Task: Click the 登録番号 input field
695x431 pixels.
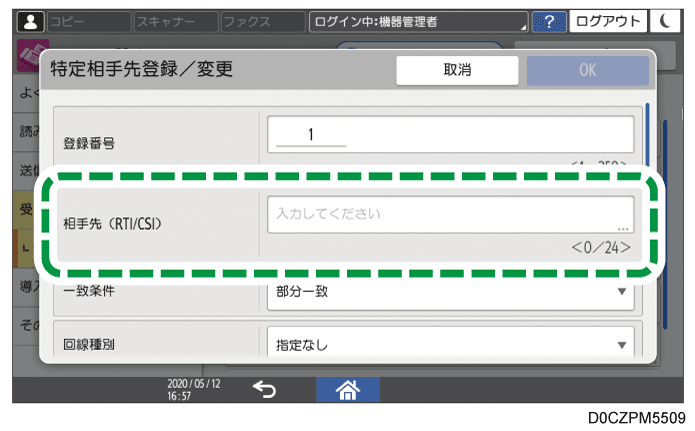Action: coord(450,134)
